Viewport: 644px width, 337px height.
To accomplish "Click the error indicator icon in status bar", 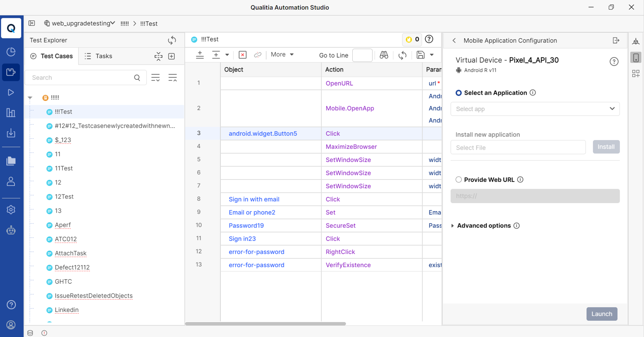I will 44,333.
